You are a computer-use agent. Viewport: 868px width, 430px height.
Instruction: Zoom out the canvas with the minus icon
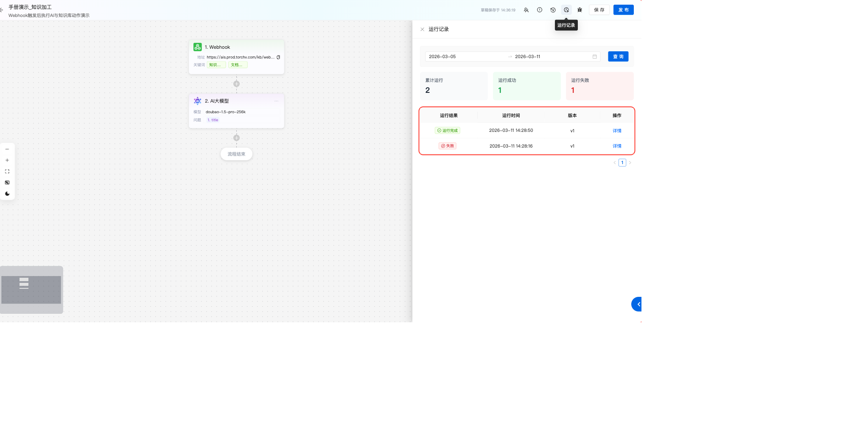[x=7, y=149]
